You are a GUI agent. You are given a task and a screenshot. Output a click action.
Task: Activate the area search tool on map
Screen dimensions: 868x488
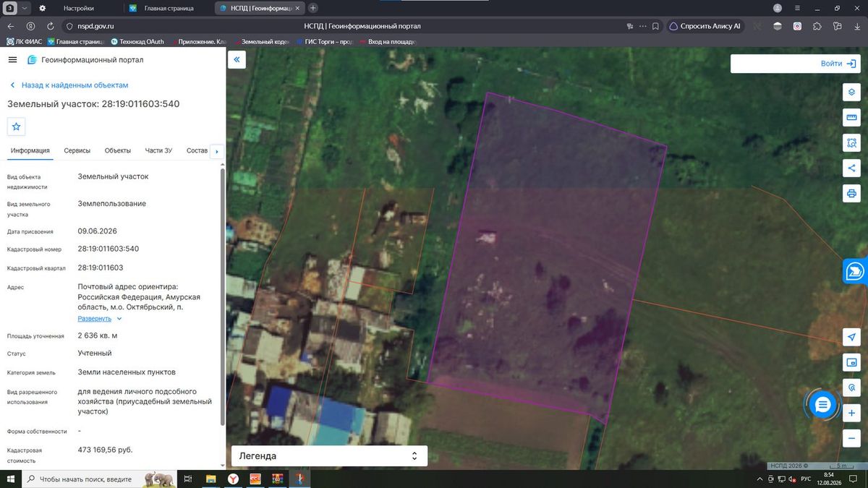click(x=851, y=143)
